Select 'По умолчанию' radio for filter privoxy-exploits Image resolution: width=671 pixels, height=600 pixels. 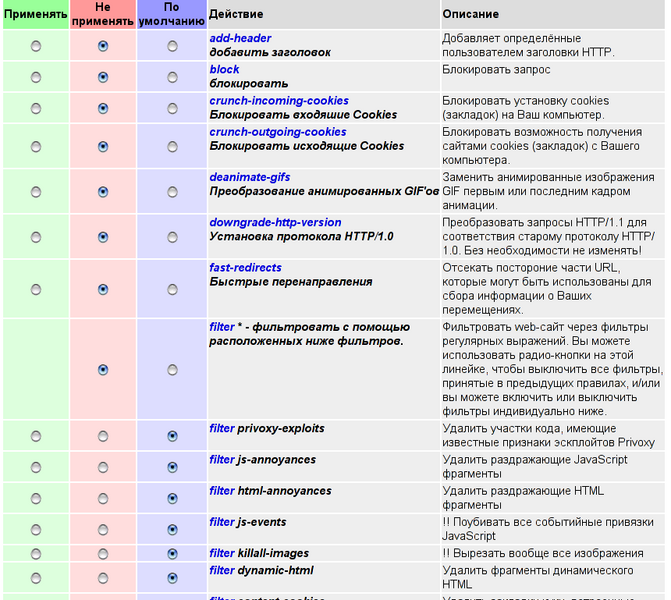coord(172,436)
